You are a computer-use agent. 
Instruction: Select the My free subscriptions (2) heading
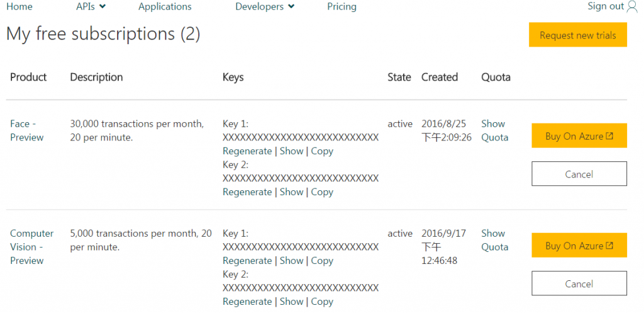tap(103, 34)
